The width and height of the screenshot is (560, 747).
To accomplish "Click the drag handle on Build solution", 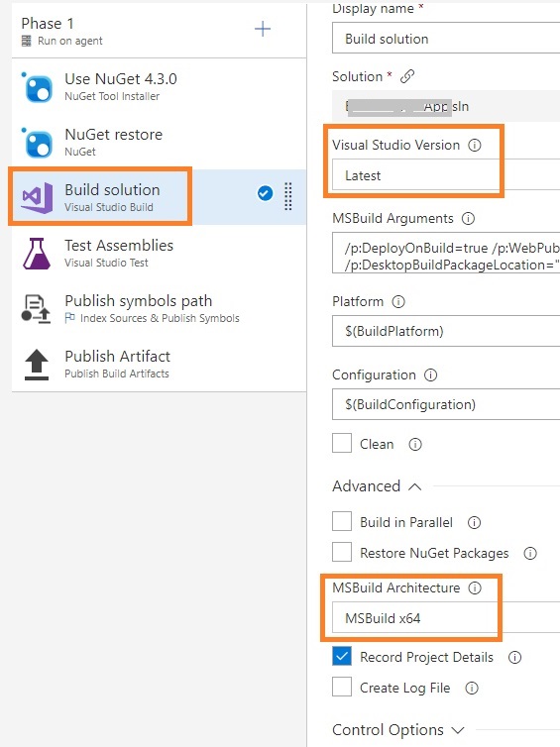I will [x=288, y=196].
